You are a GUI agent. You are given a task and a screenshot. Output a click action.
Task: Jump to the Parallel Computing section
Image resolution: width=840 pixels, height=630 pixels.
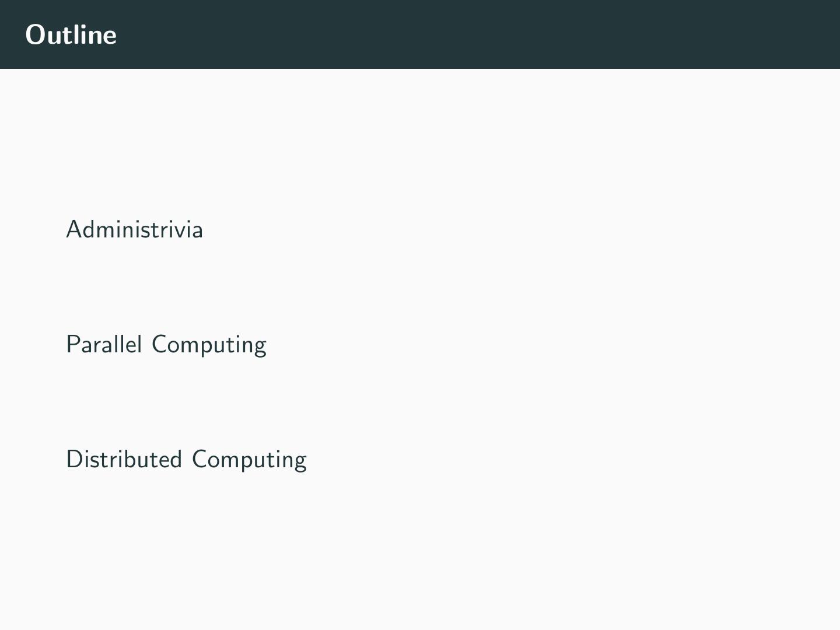pos(166,344)
